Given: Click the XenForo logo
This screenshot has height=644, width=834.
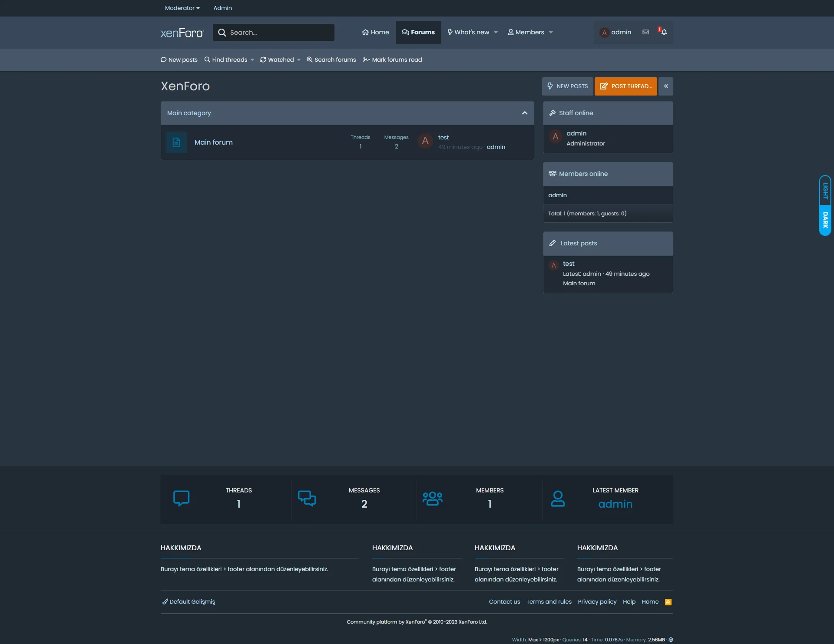Looking at the screenshot, I should coord(182,33).
